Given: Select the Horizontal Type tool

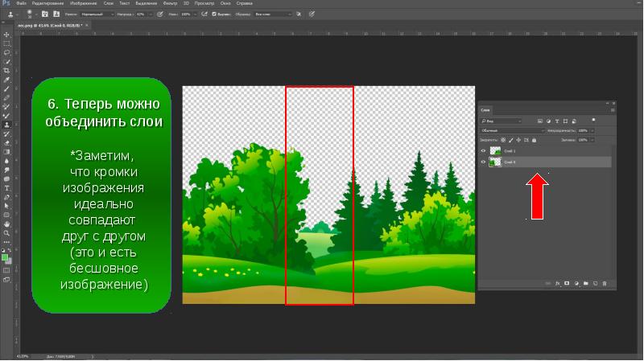Looking at the screenshot, I should pos(6,188).
